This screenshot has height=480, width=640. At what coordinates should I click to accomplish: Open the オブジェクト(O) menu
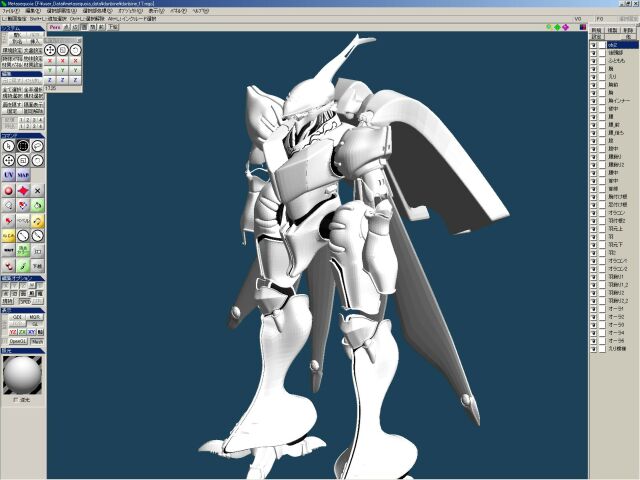click(x=130, y=11)
